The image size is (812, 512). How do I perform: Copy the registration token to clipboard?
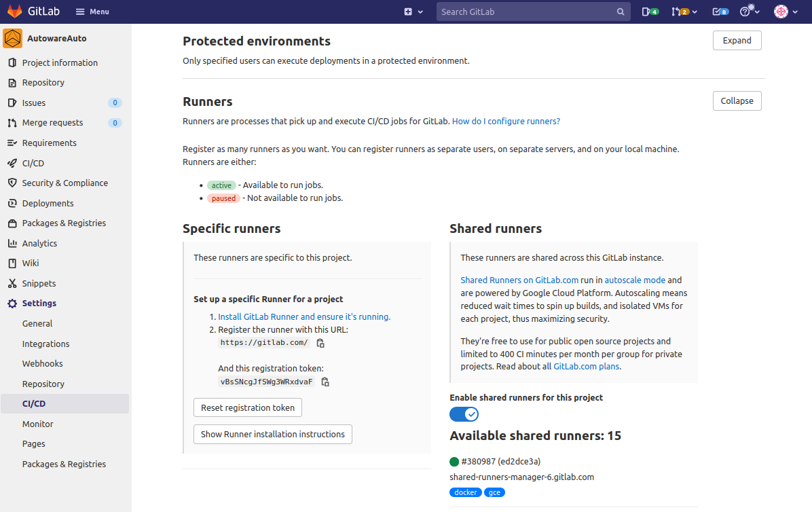[325, 382]
